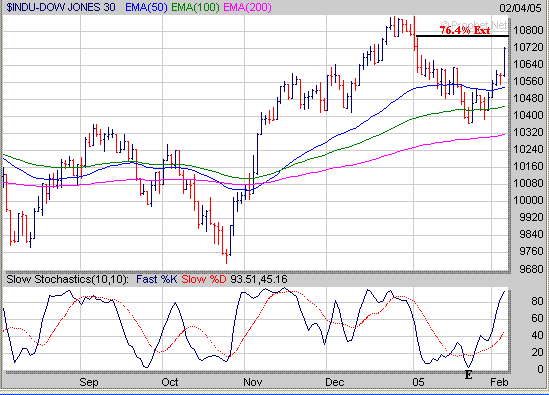The height and width of the screenshot is (395, 549).
Task: Click the 9920 price axis label
Action: point(531,217)
